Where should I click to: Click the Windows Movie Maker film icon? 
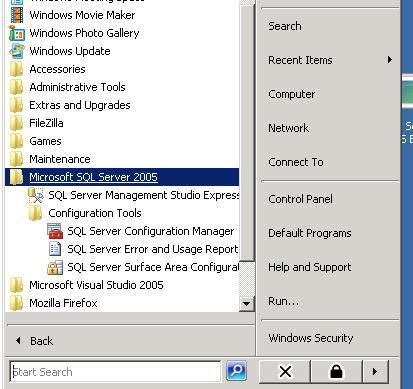(17, 15)
